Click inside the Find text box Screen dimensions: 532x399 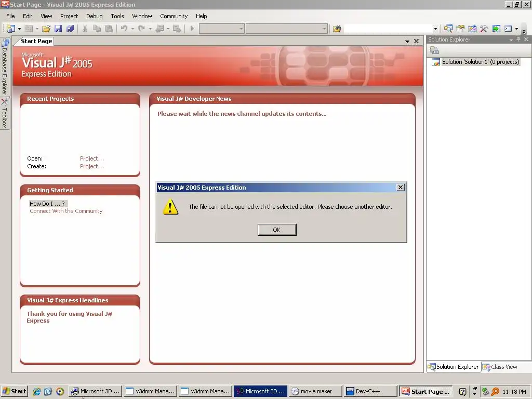tap(388, 29)
